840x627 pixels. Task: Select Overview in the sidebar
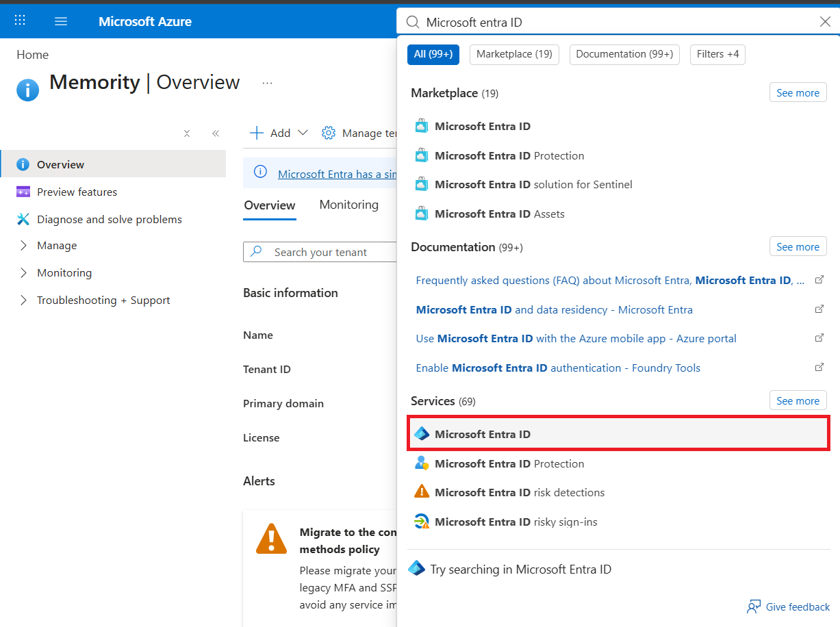click(113, 164)
